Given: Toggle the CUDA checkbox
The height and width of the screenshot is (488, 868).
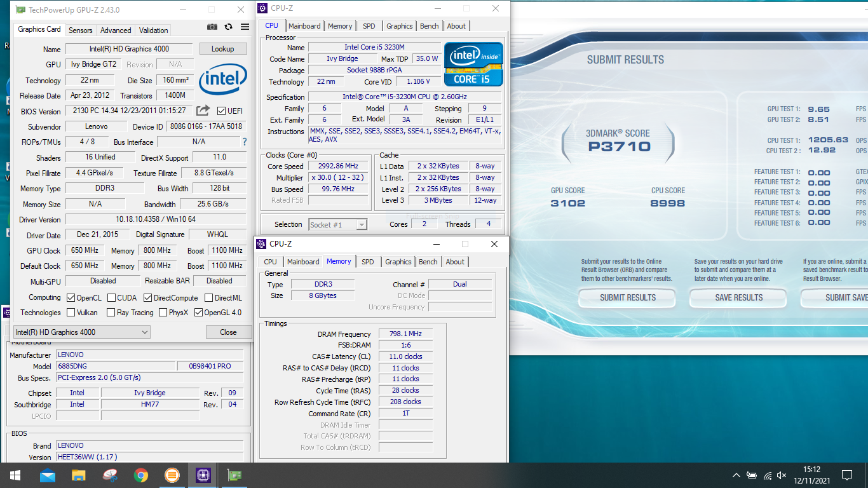Looking at the screenshot, I should 112,298.
